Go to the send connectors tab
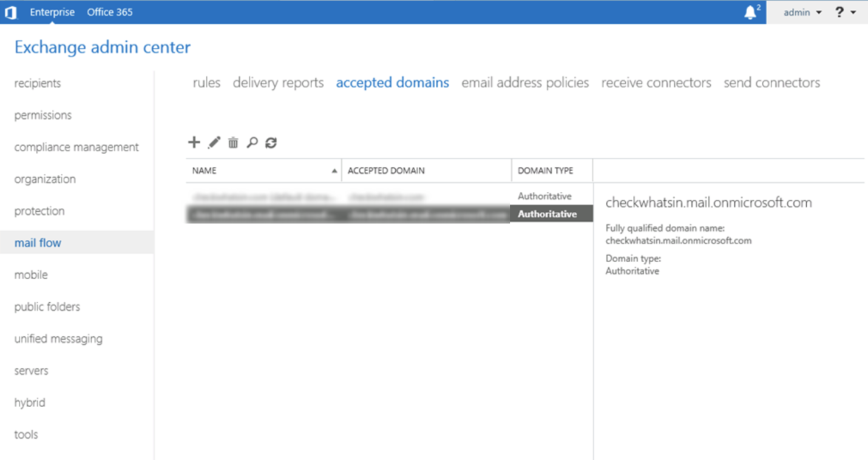The width and height of the screenshot is (868, 460). pos(772,83)
